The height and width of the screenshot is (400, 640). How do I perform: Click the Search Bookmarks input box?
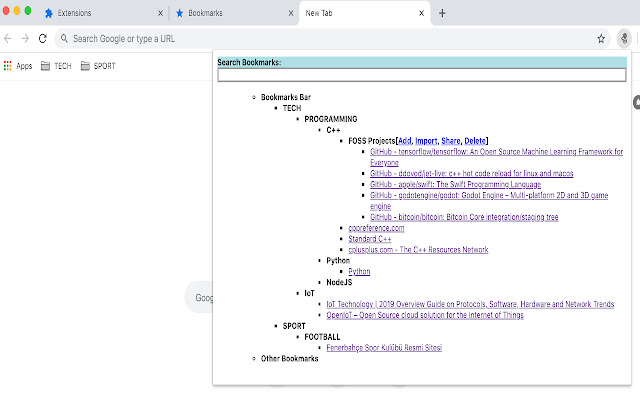tap(422, 75)
